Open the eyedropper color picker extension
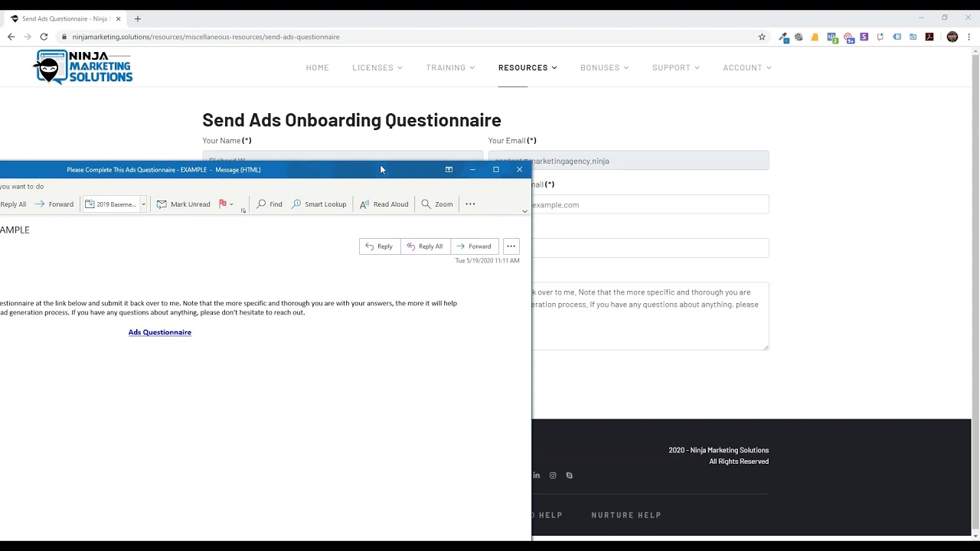Screen dimensions: 980x551 (x=783, y=37)
